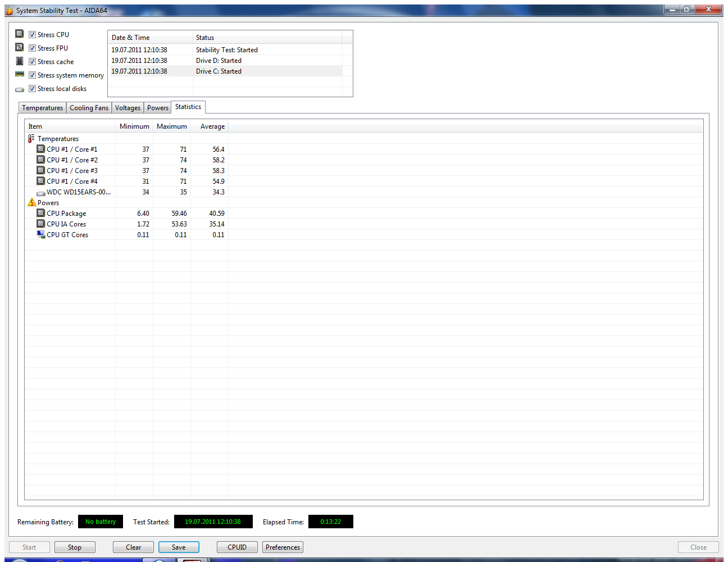Open CPUID via the CPUID button

tap(237, 547)
